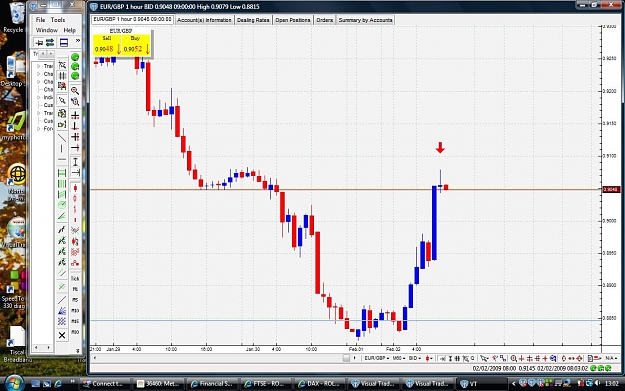The height and width of the screenshot is (391, 625).
Task: Open the Window menu
Action: pyautogui.click(x=47, y=30)
